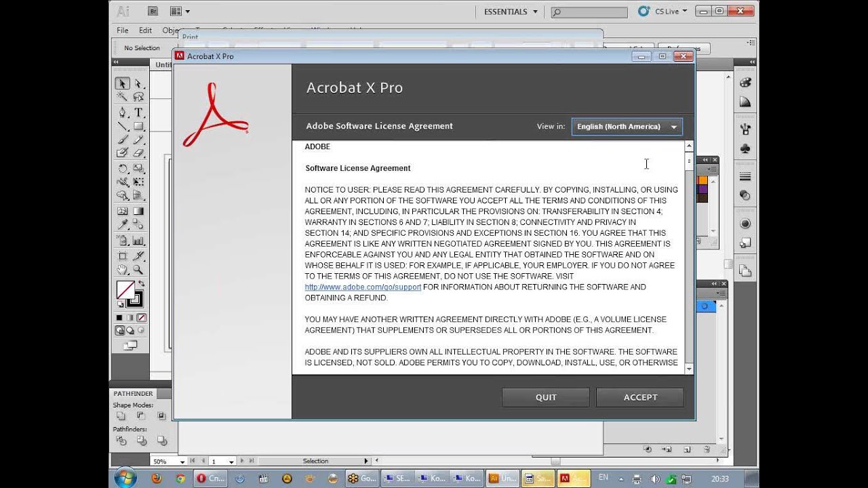Open the Stroke panel icon in right dock
The height and width of the screenshot is (488, 868).
[x=745, y=177]
